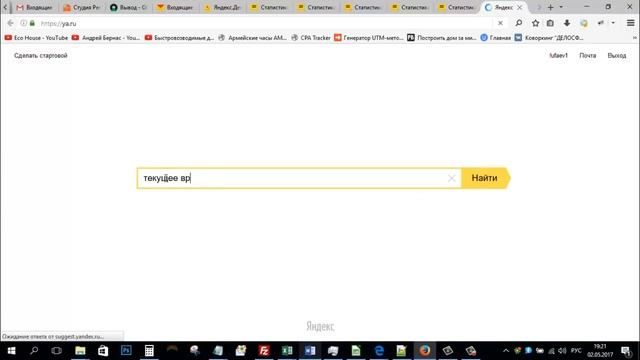Image resolution: width=640 pixels, height=360 pixels.
Task: Click the address bar showing ya.ru
Action: [x=265, y=23]
